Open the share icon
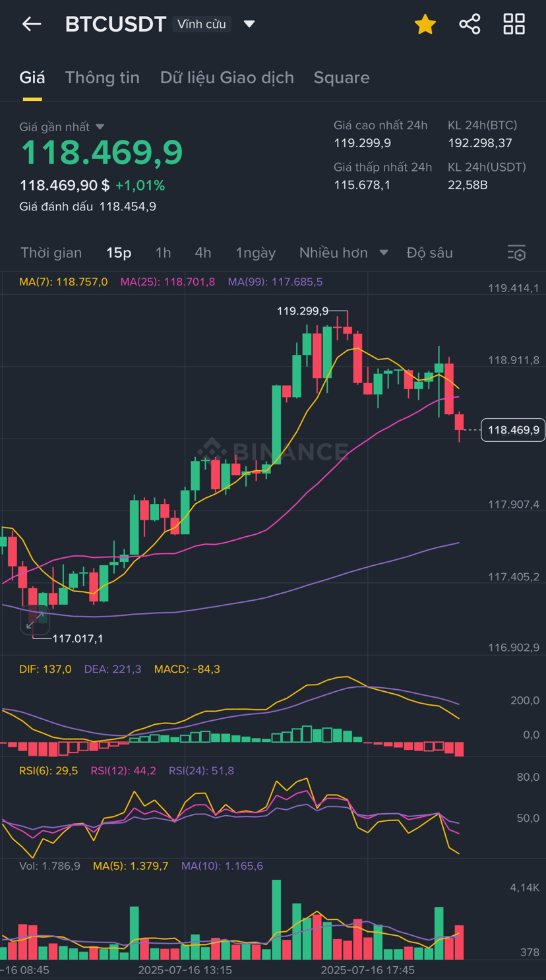 [470, 24]
